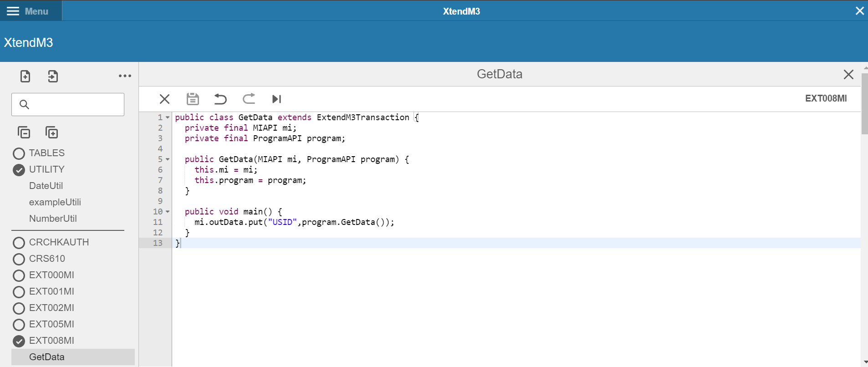
Task: Undo the last edit
Action: pos(220,99)
